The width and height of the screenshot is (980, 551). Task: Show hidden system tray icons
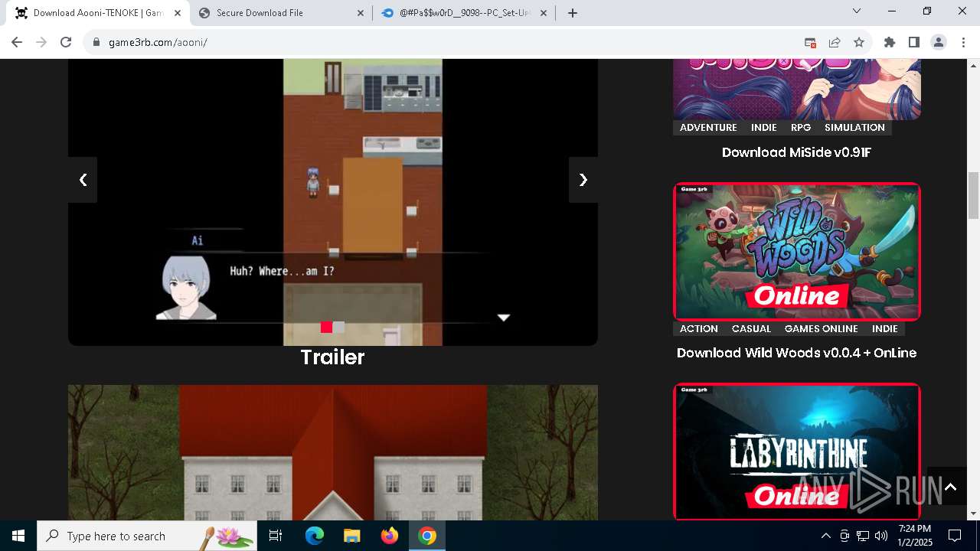click(825, 536)
